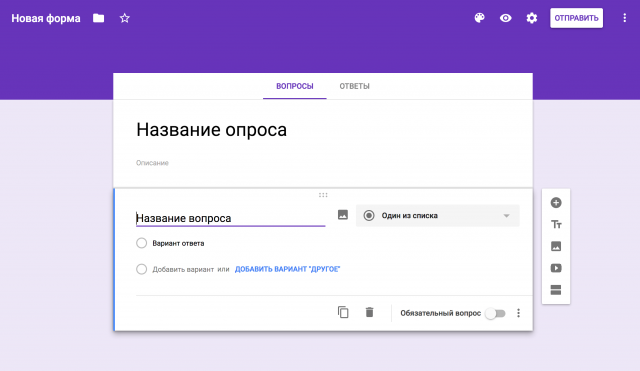This screenshot has width=640, height=371.
Task: Edit form title Название опроса
Action: 211,130
